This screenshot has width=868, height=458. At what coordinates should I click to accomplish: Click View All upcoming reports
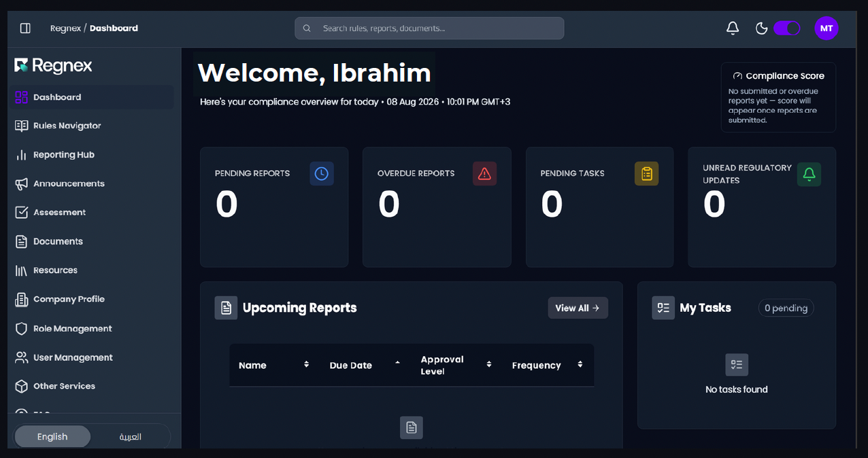tap(578, 308)
